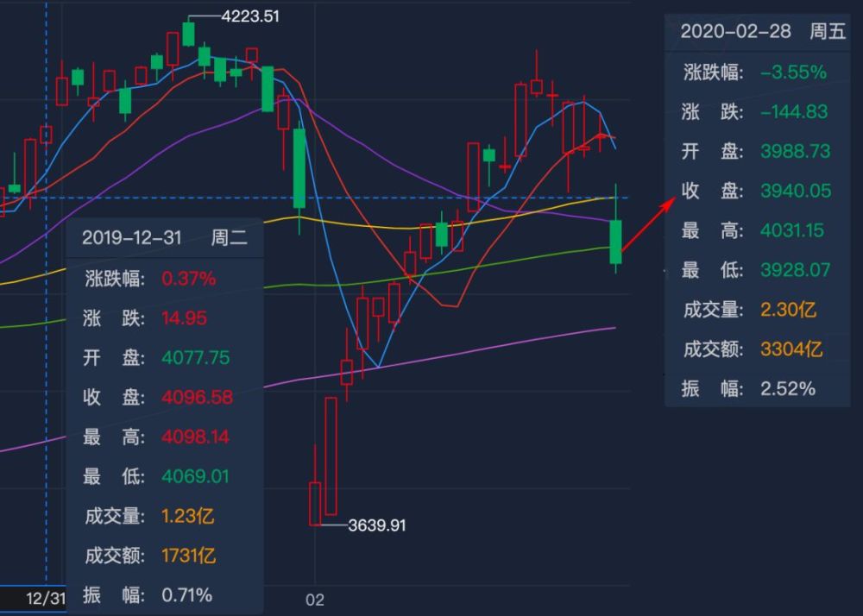Select the 振幅 0.71% value
Viewport: 863px width, 616px height.
coord(186,594)
